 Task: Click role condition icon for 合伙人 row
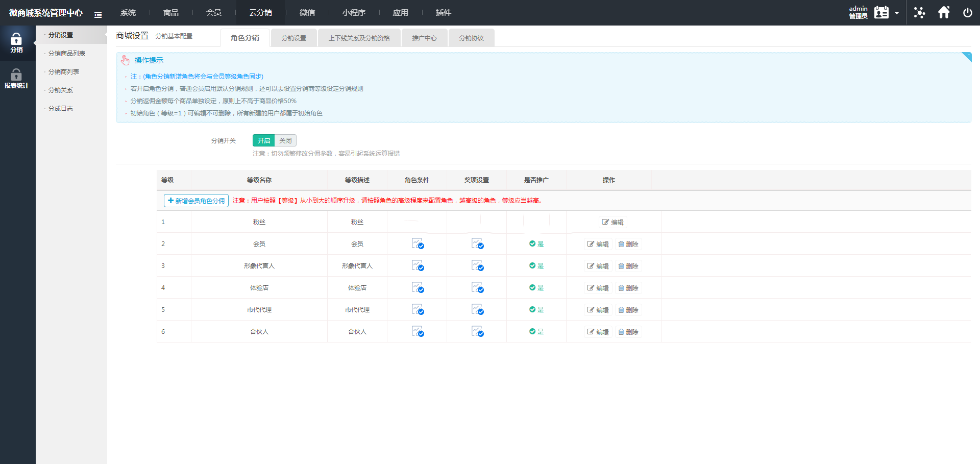click(418, 332)
